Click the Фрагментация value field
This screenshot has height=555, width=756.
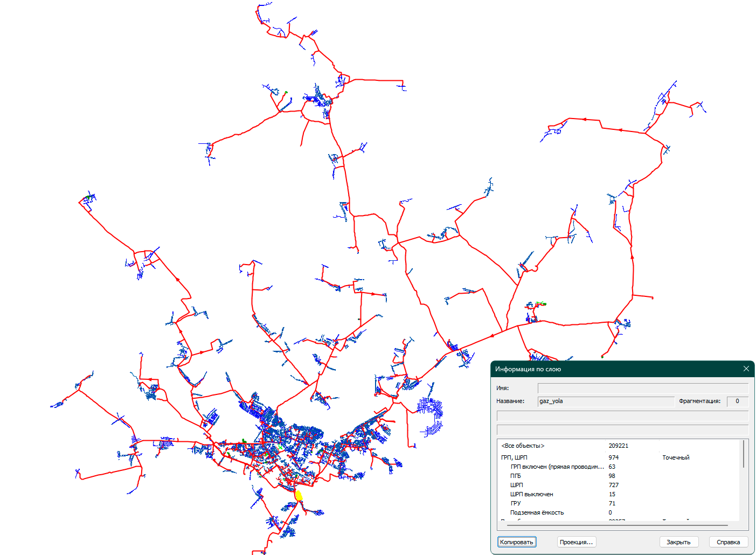(737, 401)
